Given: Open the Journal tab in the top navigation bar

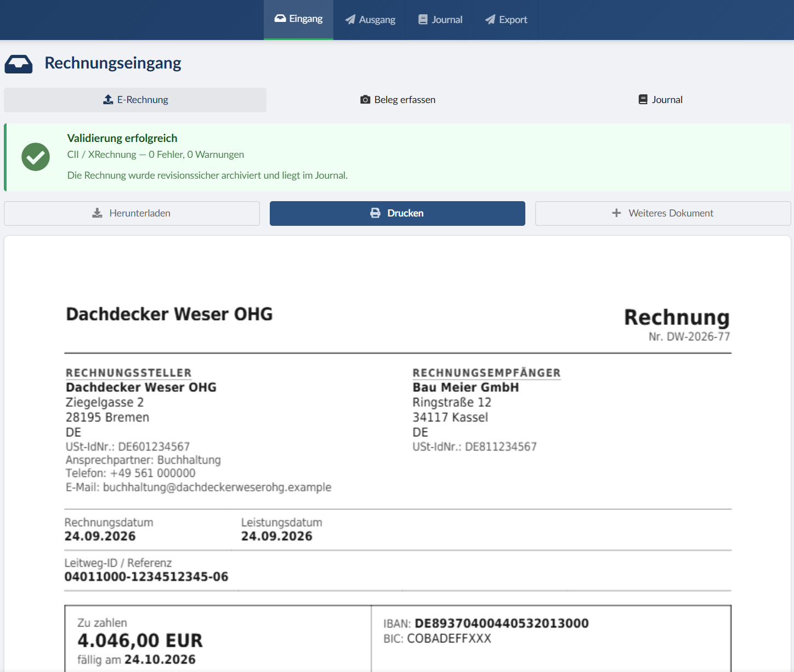Looking at the screenshot, I should [x=440, y=20].
